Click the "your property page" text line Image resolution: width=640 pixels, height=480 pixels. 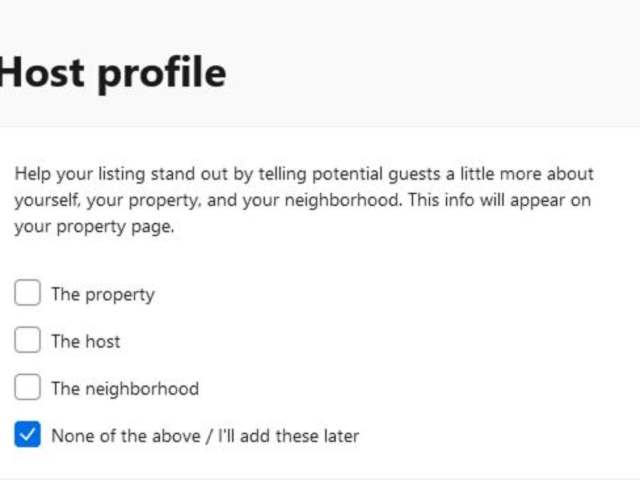94,227
